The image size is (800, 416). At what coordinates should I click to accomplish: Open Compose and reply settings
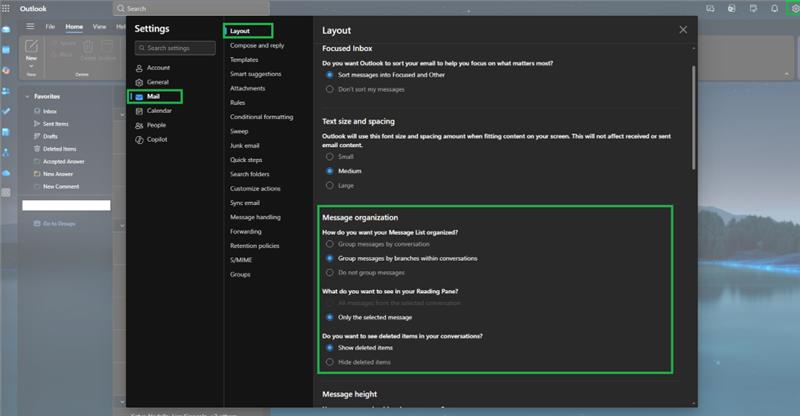point(257,45)
